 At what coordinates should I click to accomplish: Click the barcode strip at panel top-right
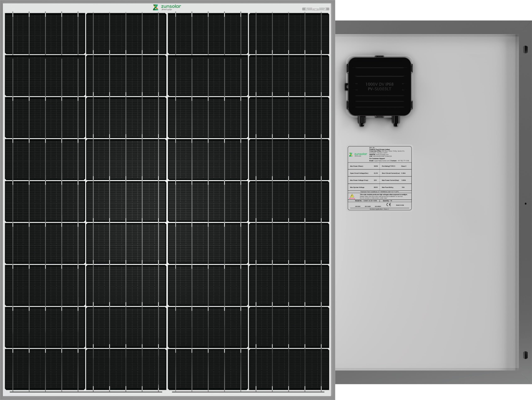pyautogui.click(x=315, y=9)
